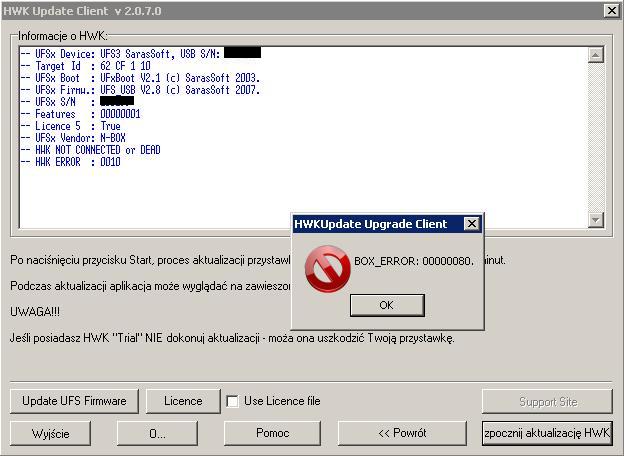624x456 pixels.
Task: Select the 'HWK ERROR : 0010' log line
Action: point(71,162)
